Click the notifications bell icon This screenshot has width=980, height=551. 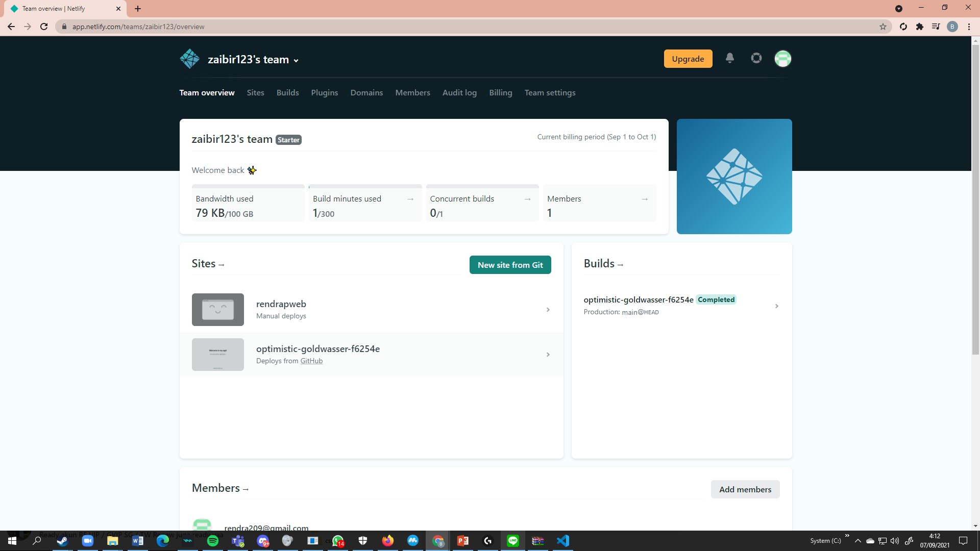pos(730,58)
